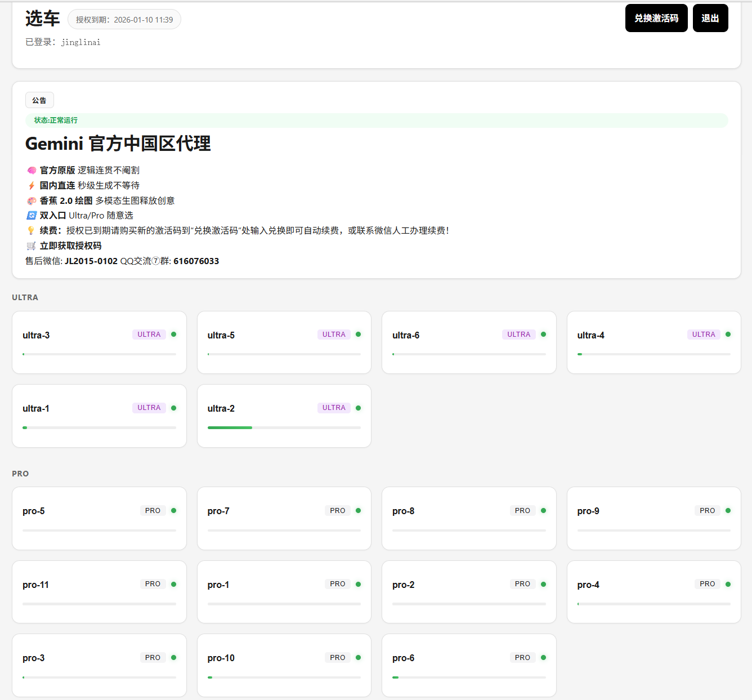Open the 兑换激活码 dialog

pyautogui.click(x=656, y=18)
